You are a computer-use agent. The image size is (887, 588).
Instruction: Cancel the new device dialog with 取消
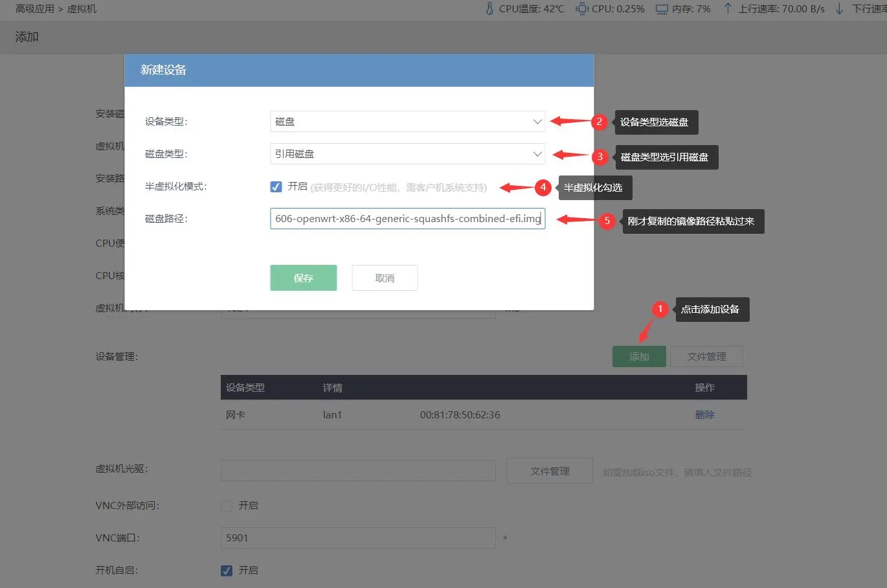tap(385, 278)
